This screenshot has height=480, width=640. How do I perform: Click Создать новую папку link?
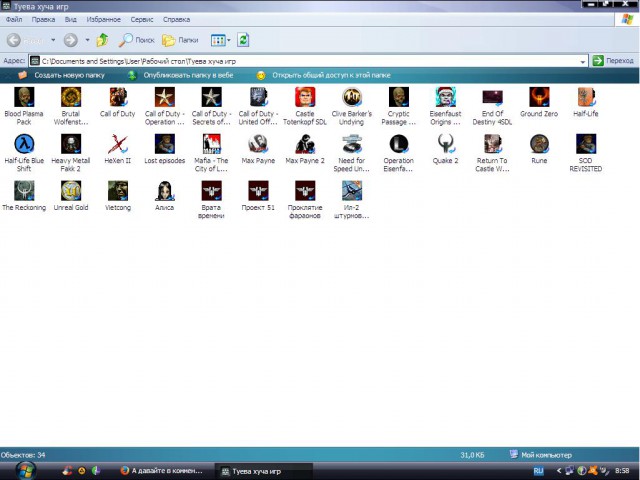click(x=69, y=76)
